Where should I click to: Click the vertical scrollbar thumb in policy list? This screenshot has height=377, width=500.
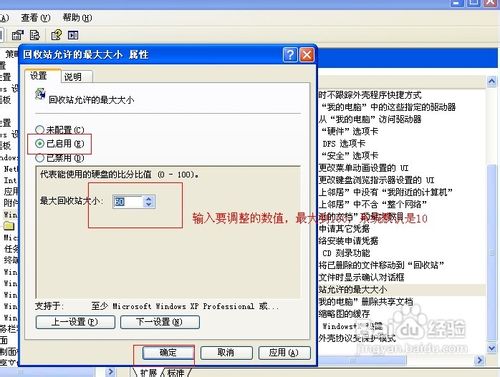(492, 253)
